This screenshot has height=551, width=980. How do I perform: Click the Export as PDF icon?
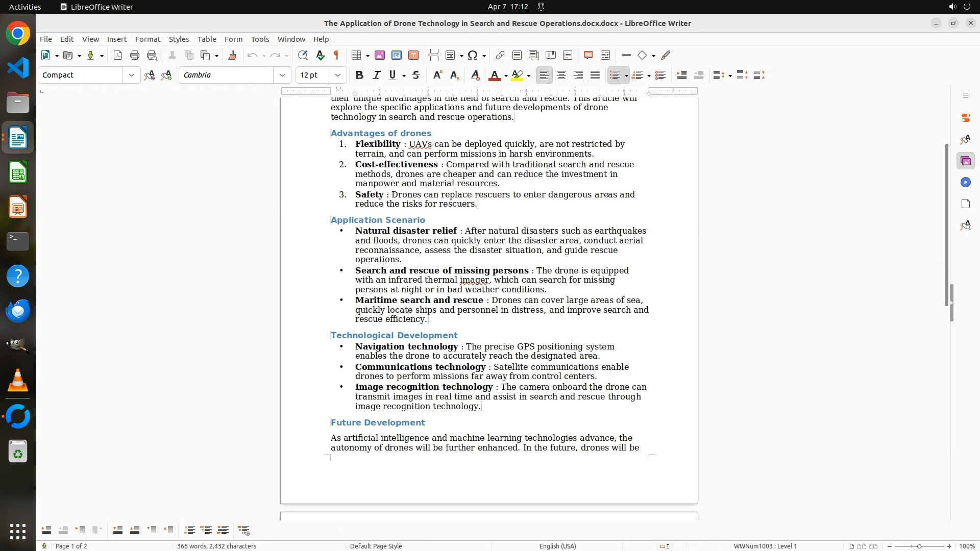pos(118,56)
